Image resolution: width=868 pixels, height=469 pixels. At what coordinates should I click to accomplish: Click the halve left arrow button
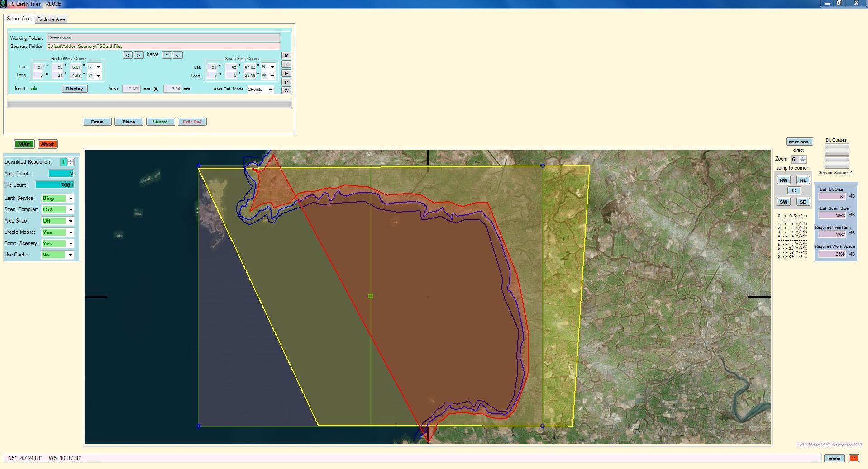pyautogui.click(x=127, y=55)
